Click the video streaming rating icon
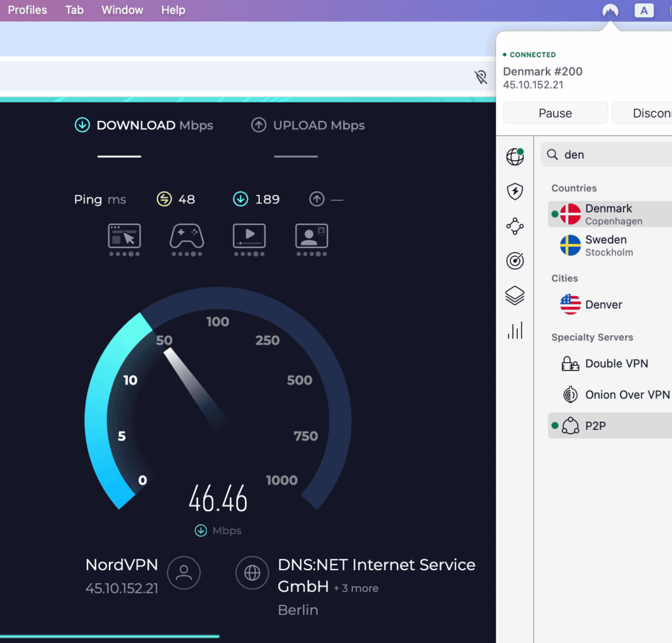Viewport: 672px width, 643px height. [x=249, y=236]
